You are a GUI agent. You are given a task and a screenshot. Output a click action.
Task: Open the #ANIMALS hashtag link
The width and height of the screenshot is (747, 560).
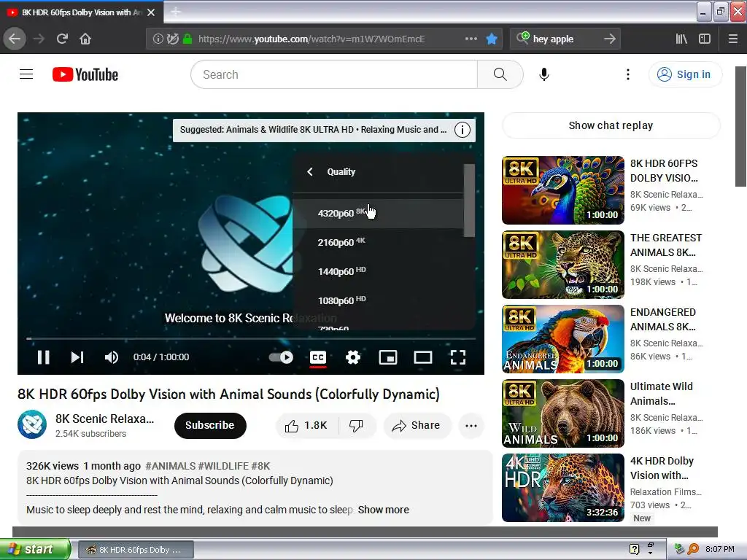click(170, 466)
